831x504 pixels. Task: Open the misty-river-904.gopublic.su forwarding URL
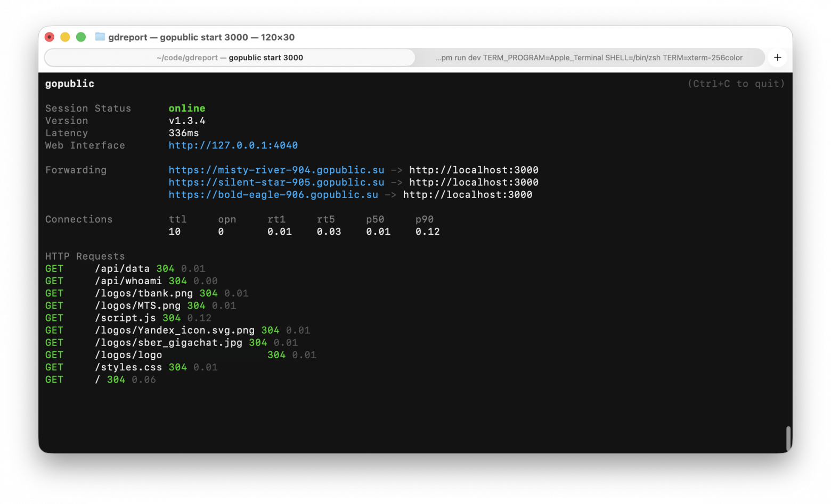point(276,170)
